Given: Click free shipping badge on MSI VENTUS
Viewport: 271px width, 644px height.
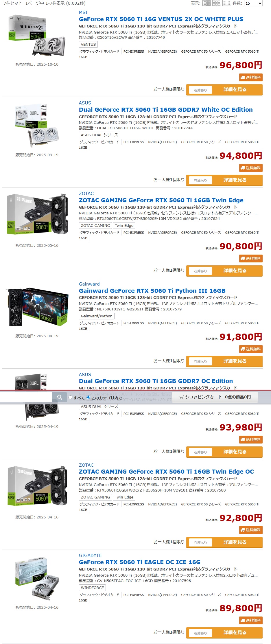Looking at the screenshot, I should pyautogui.click(x=251, y=77).
